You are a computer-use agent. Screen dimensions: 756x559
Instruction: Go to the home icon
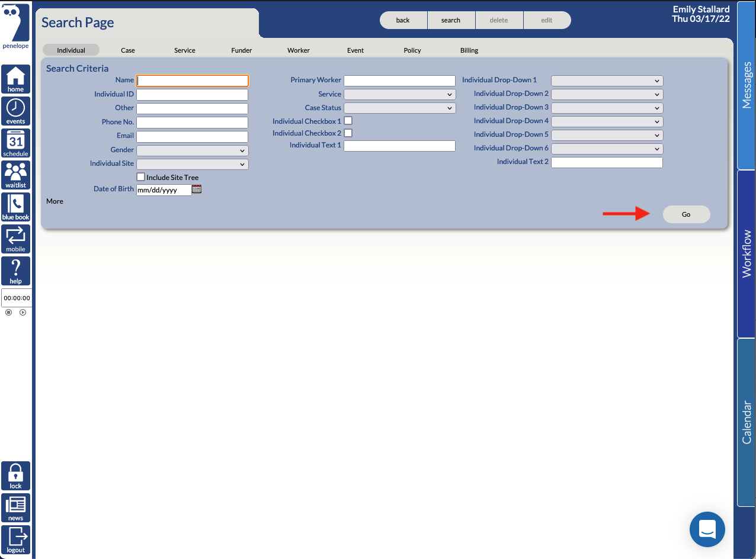pos(15,79)
